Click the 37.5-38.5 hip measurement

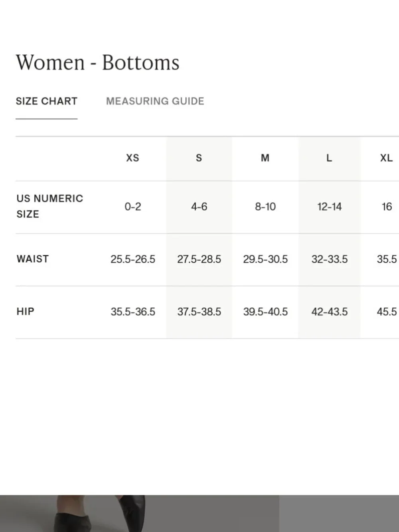point(199,312)
